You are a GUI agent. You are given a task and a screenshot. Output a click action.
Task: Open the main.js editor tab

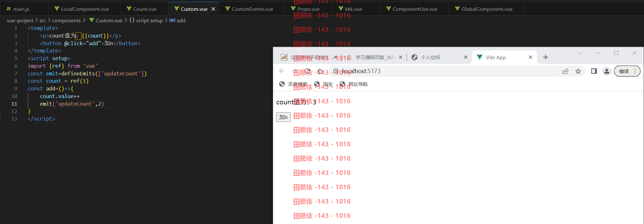pos(21,9)
